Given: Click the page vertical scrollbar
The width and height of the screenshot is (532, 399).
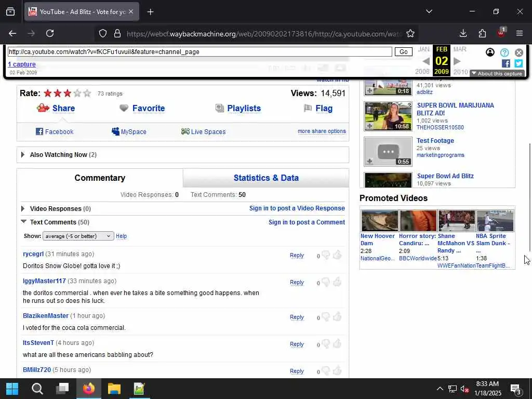Looking at the screenshot, I should [529, 197].
